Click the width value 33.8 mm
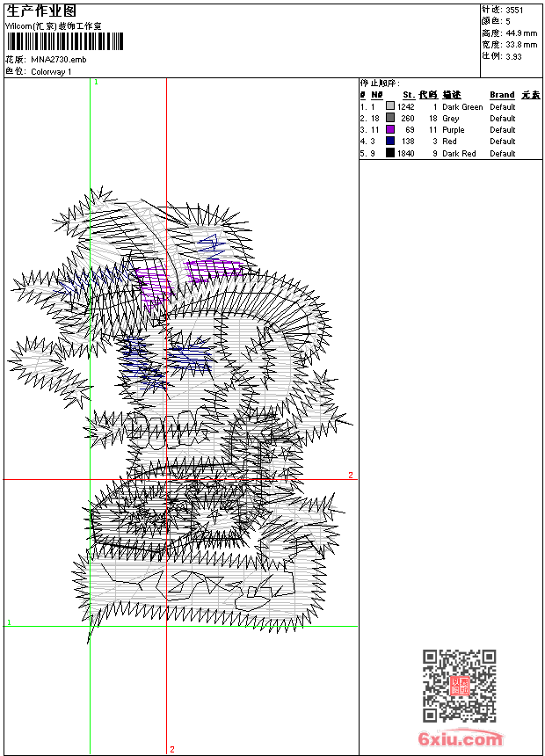Image resolution: width=545 pixels, height=756 pixels. coord(521,45)
